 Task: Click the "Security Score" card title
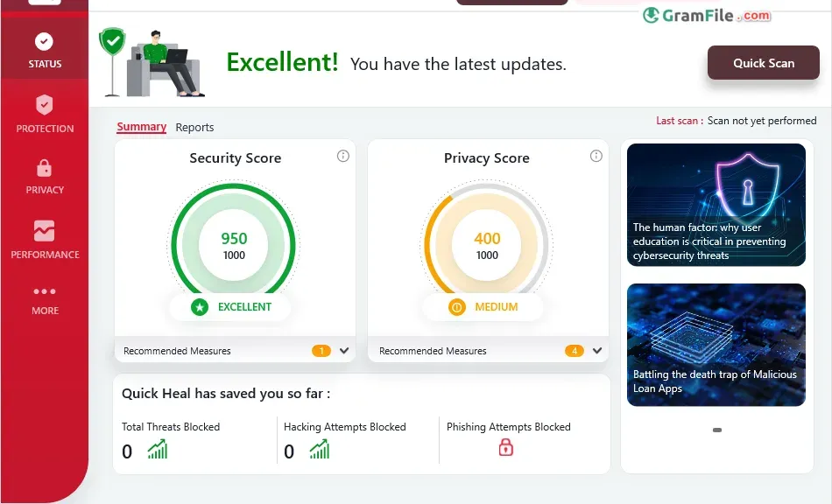click(236, 157)
